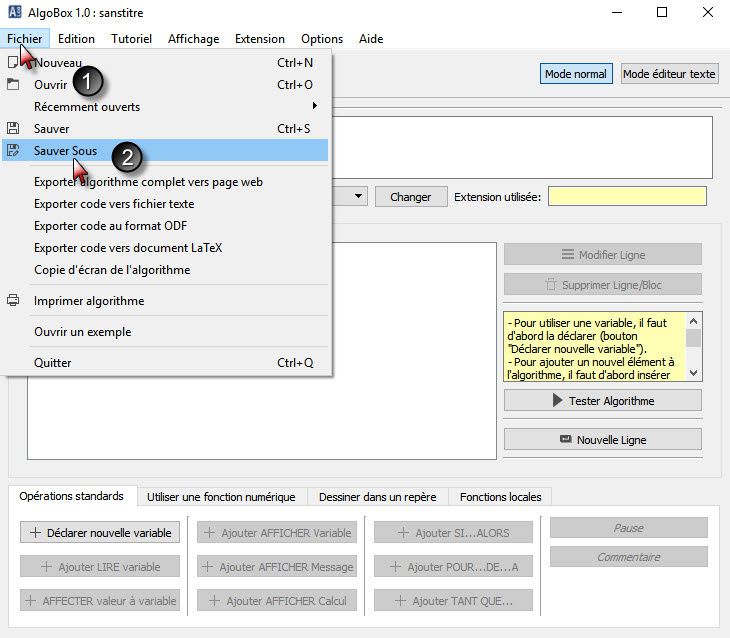Image resolution: width=730 pixels, height=638 pixels.
Task: Select Sauver menu entry
Action: click(165, 129)
